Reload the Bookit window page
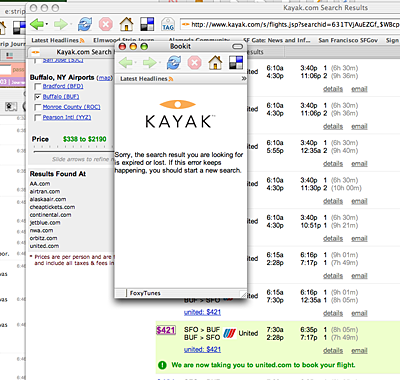Image resolution: width=400 pixels, height=380 pixels. 174,62
